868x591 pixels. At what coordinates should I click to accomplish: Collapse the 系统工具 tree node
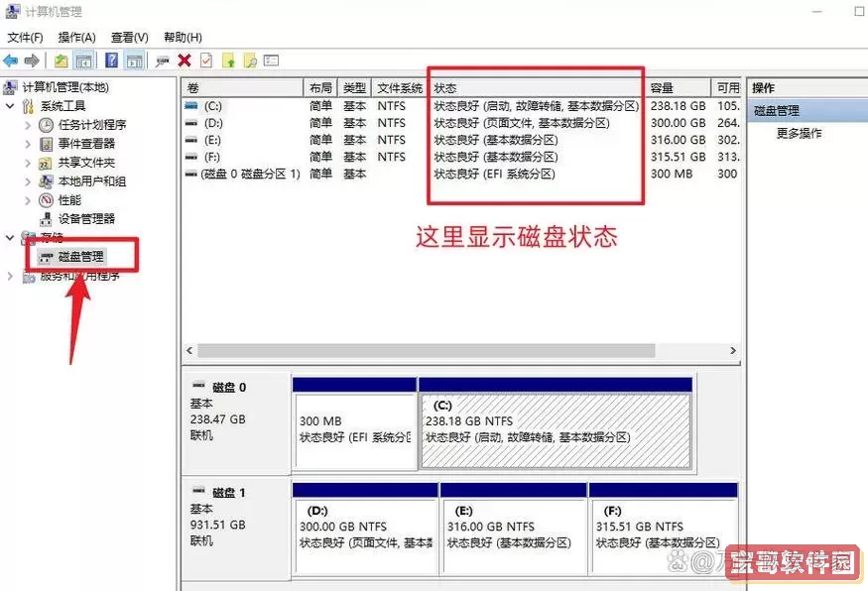[x=10, y=106]
